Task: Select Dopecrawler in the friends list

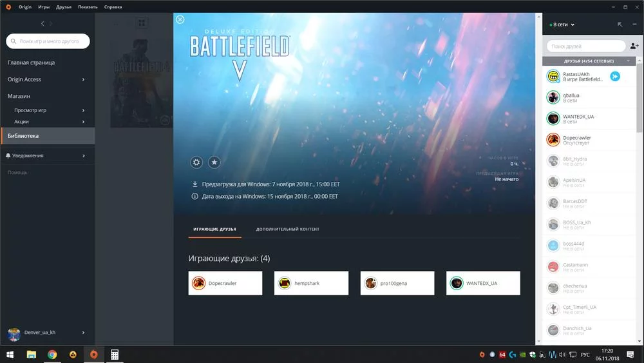Action: pyautogui.click(x=589, y=140)
